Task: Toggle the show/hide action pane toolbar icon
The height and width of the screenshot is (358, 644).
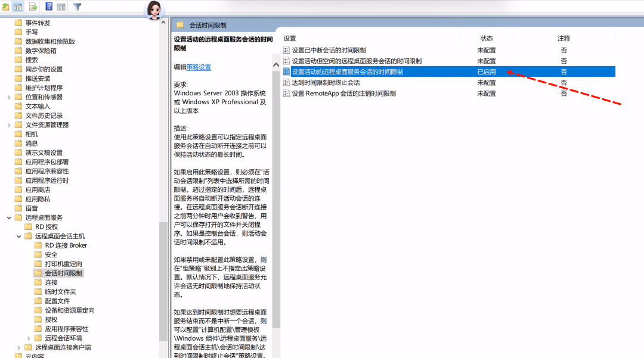Action: click(x=61, y=7)
